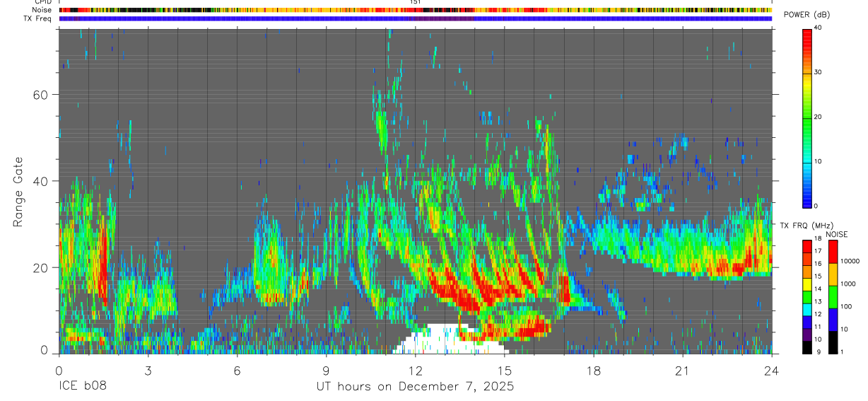The height and width of the screenshot is (401, 868).
Task: Click the '9' tick on UT hours axis
Action: 326,370
